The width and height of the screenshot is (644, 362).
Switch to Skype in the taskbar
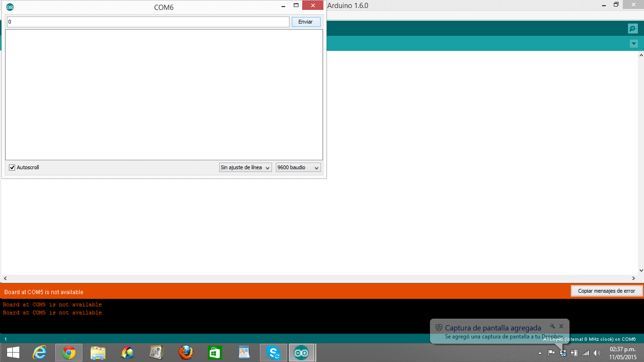coord(273,353)
